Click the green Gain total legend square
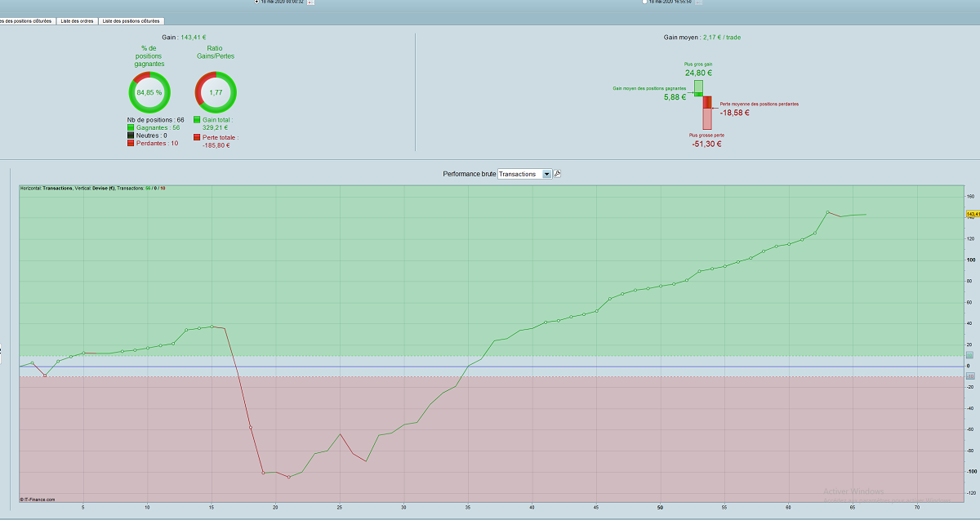This screenshot has height=520, width=980. [x=197, y=120]
